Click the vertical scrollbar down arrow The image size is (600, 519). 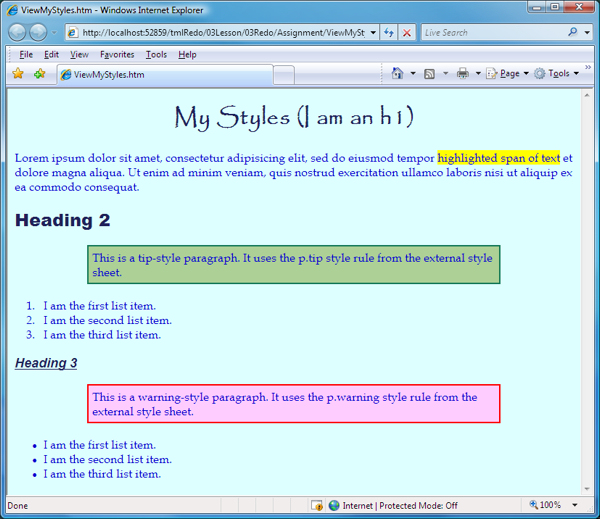(x=587, y=489)
